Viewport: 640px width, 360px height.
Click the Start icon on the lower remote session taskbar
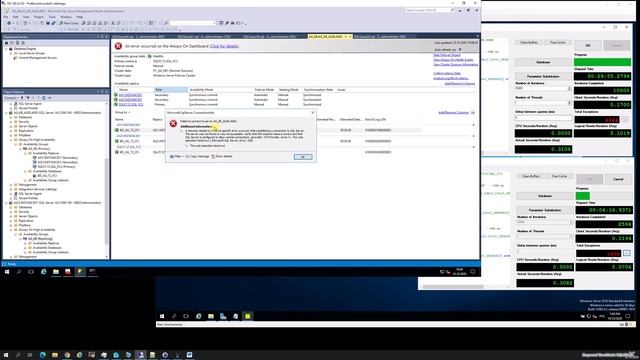(162, 316)
